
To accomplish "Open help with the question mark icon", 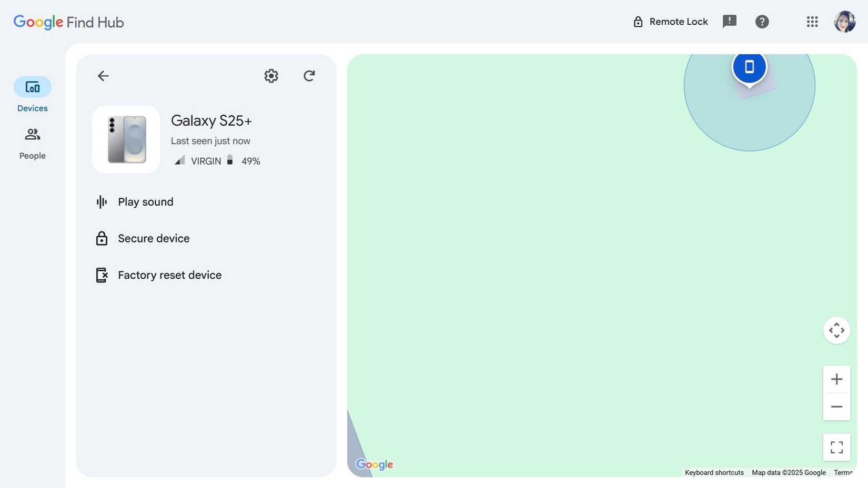I will 762,22.
